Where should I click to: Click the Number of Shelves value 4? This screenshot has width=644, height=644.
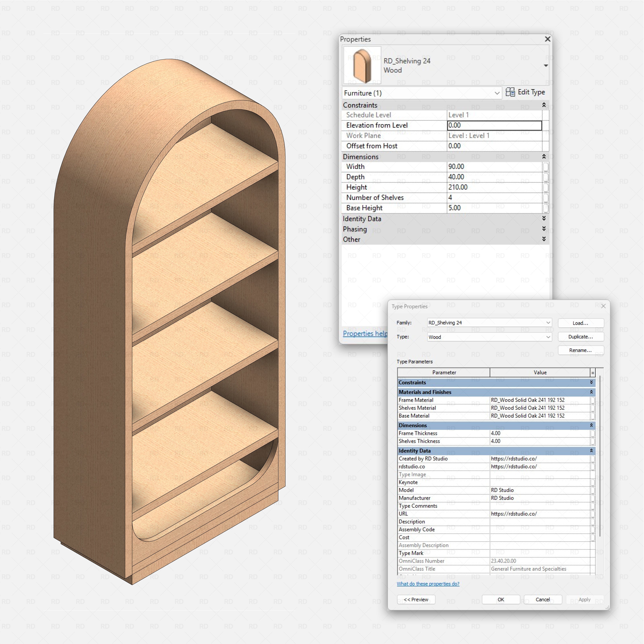pyautogui.click(x=494, y=198)
